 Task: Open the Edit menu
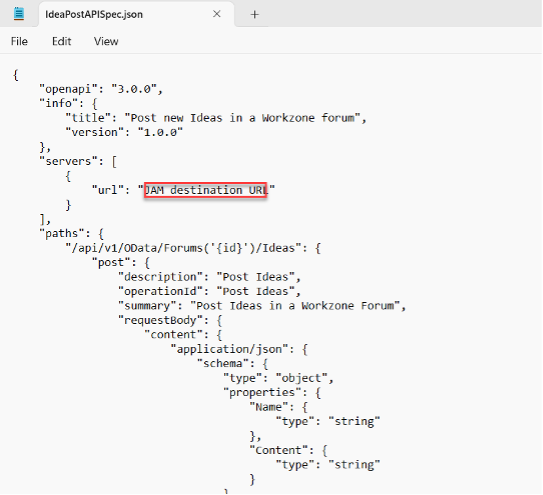(62, 41)
